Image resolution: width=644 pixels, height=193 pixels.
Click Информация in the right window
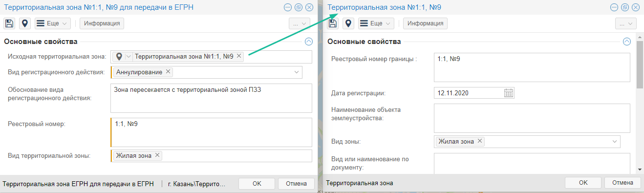426,23
